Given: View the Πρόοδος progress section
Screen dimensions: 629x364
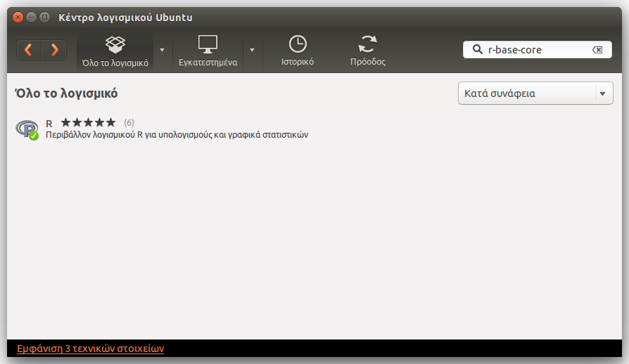Looking at the screenshot, I should coord(368,51).
